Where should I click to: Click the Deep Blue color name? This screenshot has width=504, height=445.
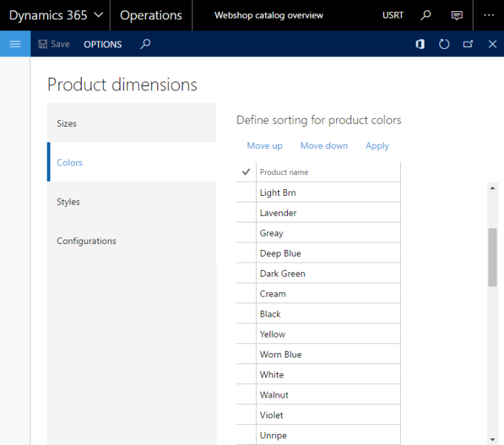[x=281, y=254]
